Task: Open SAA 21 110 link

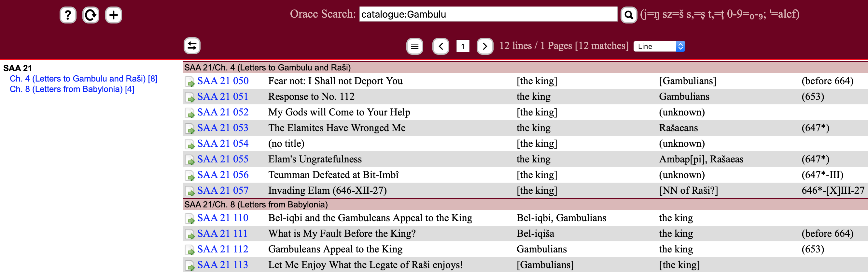Action: point(223,218)
